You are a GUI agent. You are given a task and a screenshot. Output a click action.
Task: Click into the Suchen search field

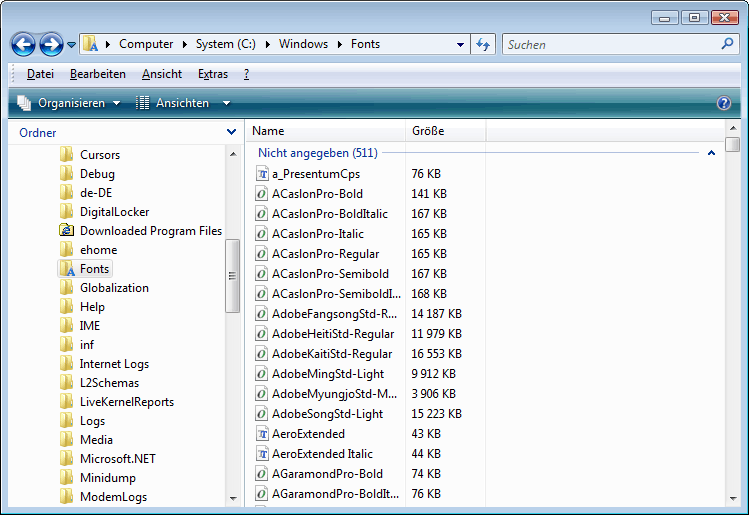point(610,44)
